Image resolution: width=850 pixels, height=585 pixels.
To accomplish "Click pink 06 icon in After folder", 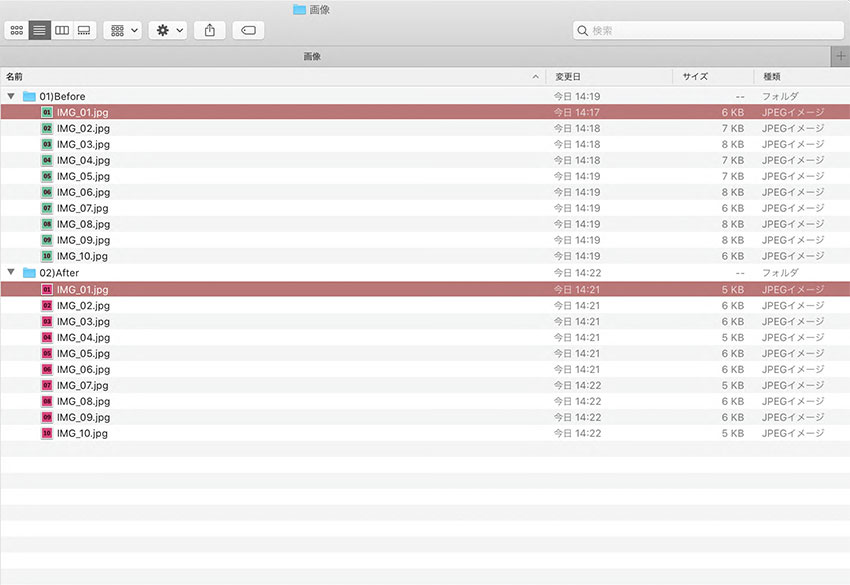I will pos(47,370).
